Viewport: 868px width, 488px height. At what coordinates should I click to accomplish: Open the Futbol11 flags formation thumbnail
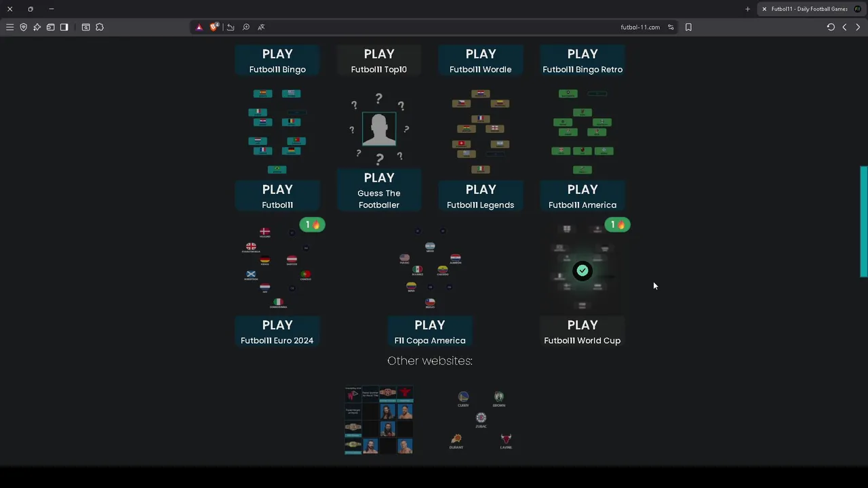pyautogui.click(x=277, y=131)
